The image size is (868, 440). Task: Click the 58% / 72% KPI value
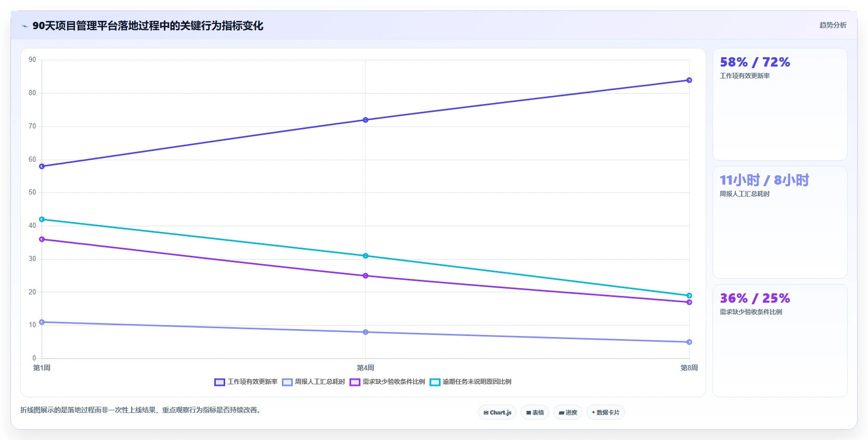[x=755, y=62]
